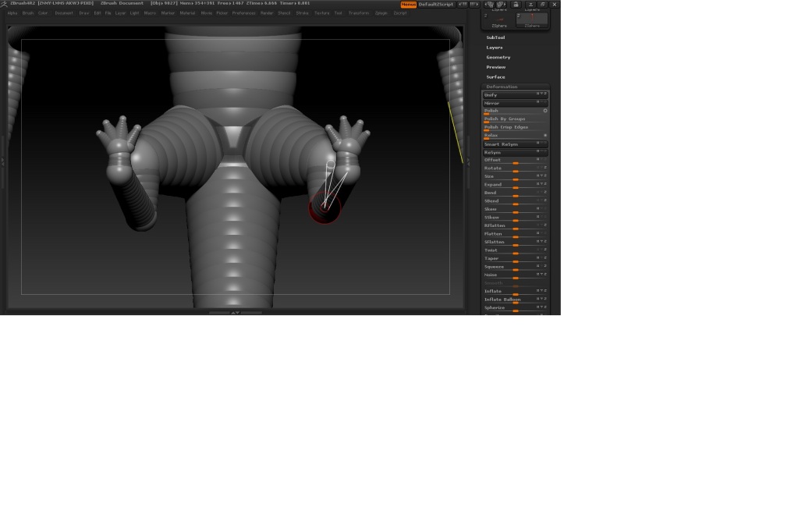Click the left arrow pair beside DefaultZScript
This screenshot has width=798, height=532.
[x=463, y=4]
